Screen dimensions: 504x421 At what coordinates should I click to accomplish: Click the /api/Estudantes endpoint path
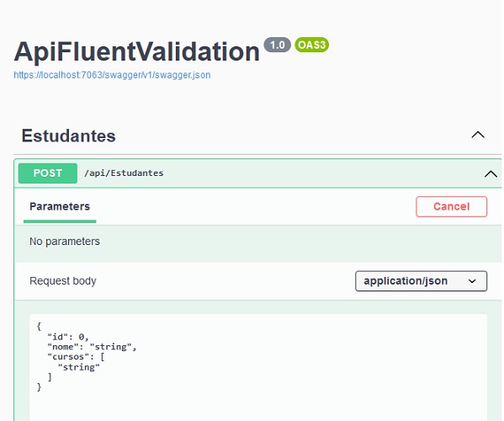click(x=124, y=173)
